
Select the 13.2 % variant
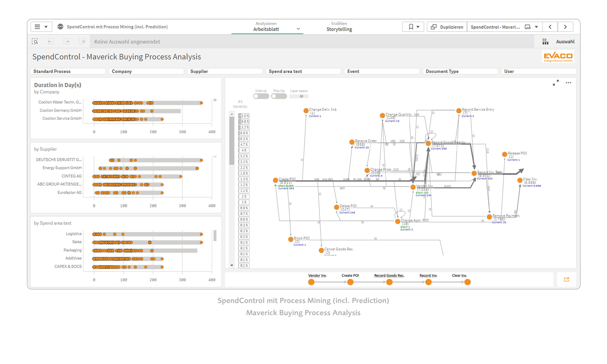(244, 127)
